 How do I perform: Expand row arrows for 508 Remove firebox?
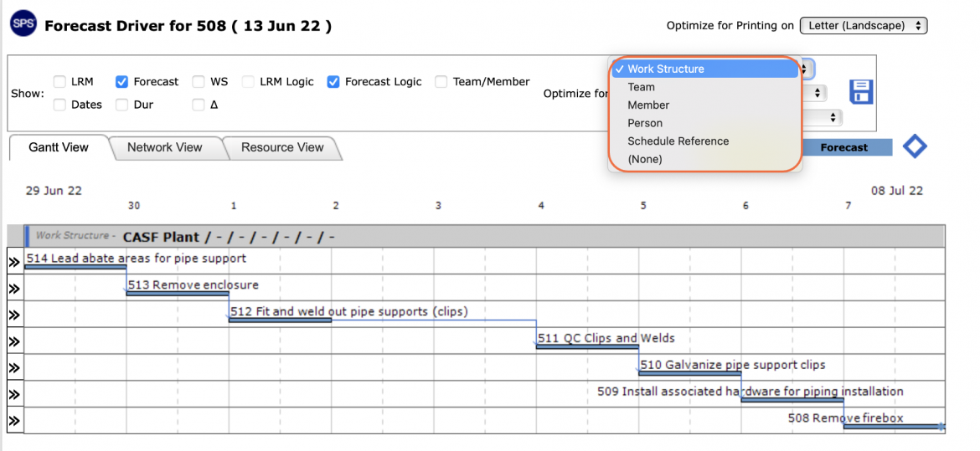click(14, 420)
